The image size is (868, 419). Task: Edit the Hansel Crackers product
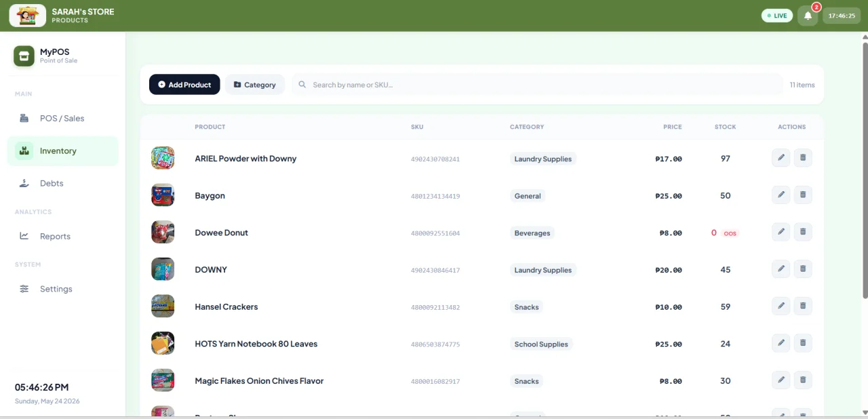781,306
